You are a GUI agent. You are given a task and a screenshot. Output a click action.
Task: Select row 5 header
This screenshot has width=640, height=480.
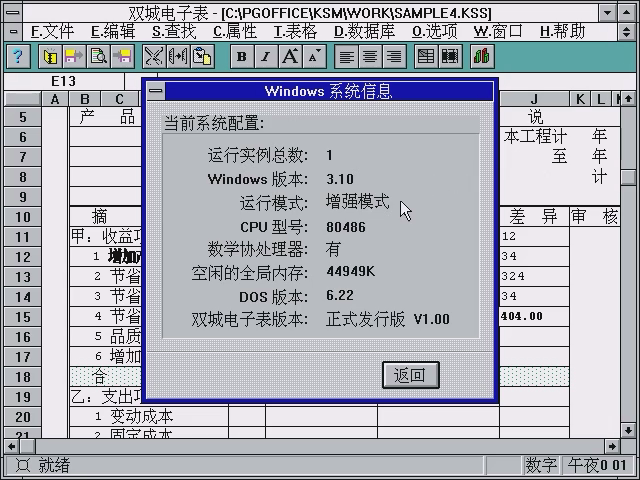(23, 117)
